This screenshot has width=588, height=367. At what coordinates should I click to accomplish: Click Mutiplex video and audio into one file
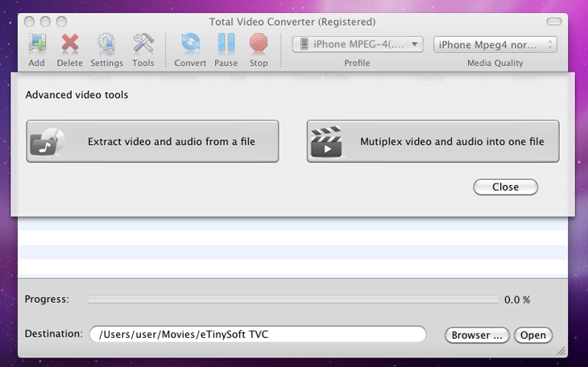pyautogui.click(x=433, y=142)
